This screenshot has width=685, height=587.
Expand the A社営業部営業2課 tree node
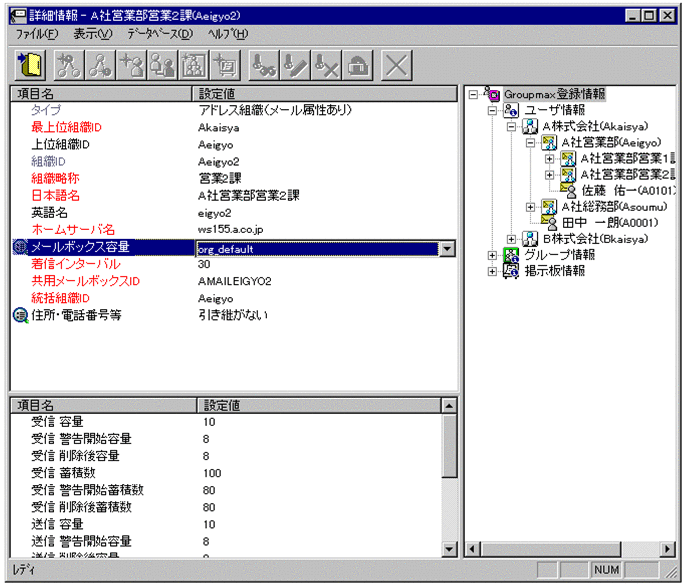(550, 175)
